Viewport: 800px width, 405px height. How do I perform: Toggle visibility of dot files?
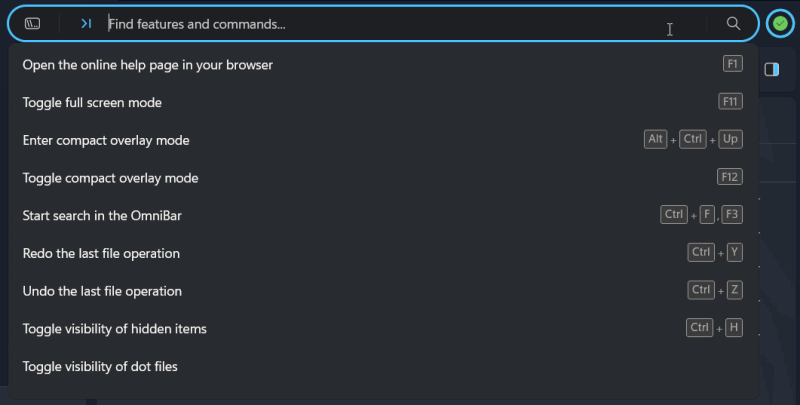100,366
